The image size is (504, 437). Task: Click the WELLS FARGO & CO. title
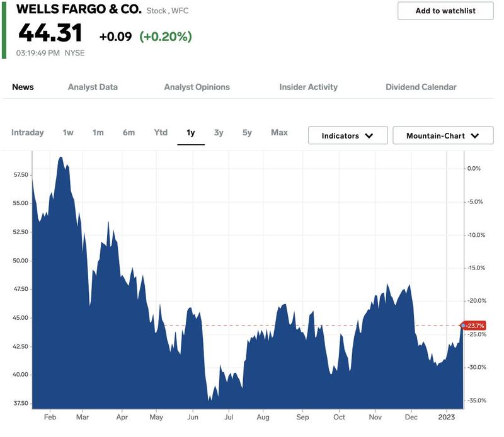click(x=79, y=9)
